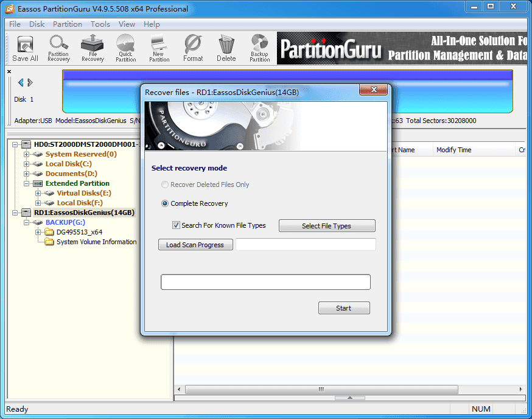Collapse the RD1 EassosDiskGenius node
Screen dimensions: 532x419
point(15,213)
